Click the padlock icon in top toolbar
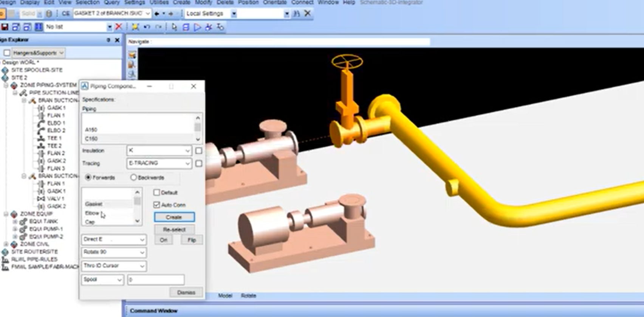 49,14
